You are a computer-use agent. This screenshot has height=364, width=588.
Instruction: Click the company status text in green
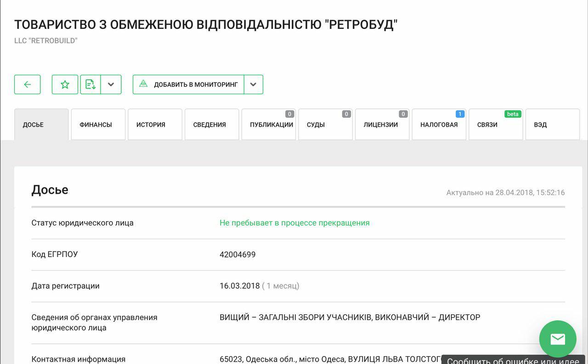[x=294, y=223]
